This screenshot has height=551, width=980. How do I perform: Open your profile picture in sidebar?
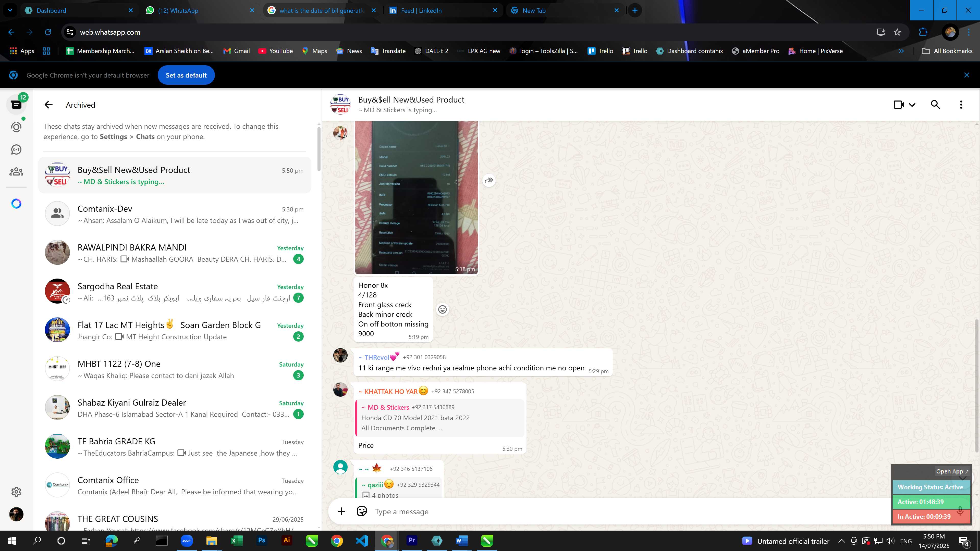click(x=16, y=514)
